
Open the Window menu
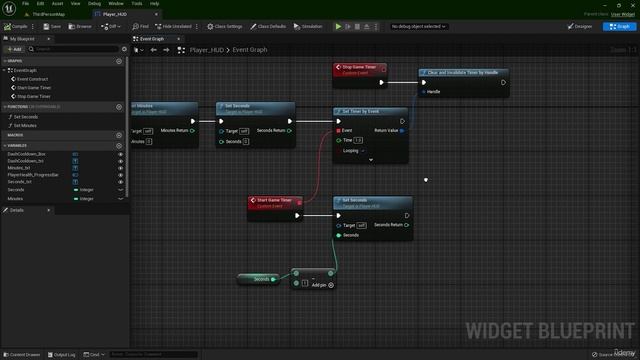click(x=116, y=4)
